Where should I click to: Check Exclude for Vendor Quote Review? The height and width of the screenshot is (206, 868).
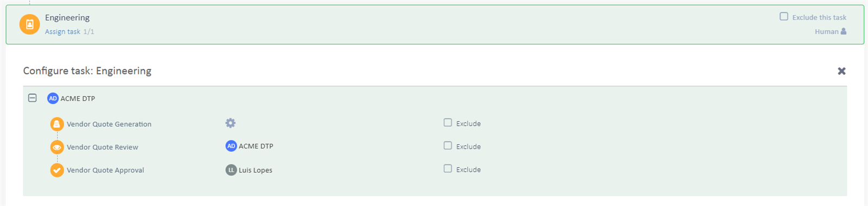[448, 145]
